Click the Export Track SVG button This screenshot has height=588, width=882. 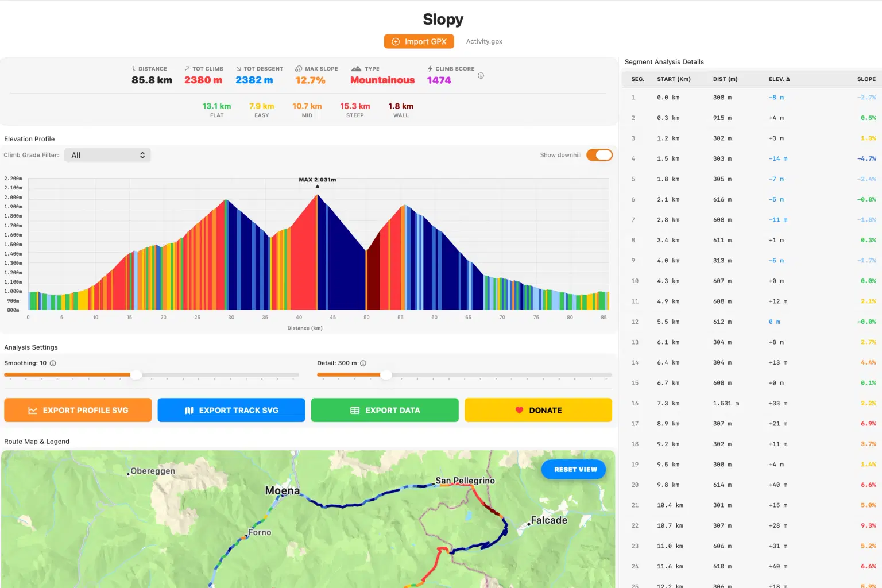point(231,410)
